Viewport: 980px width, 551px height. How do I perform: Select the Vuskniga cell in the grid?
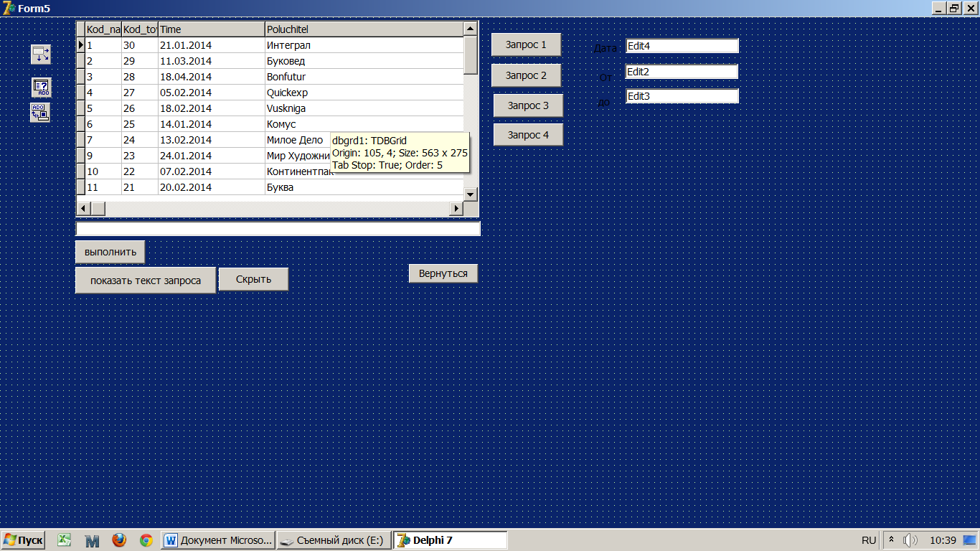[x=364, y=108]
